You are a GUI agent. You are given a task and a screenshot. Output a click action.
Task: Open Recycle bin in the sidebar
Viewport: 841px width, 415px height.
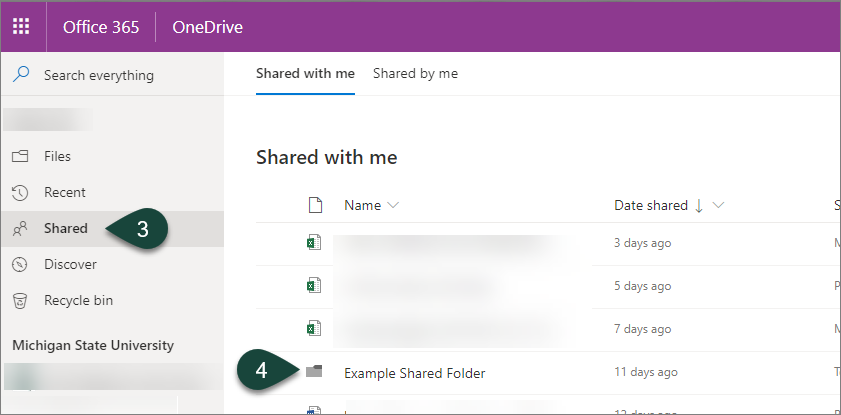[x=112, y=300]
